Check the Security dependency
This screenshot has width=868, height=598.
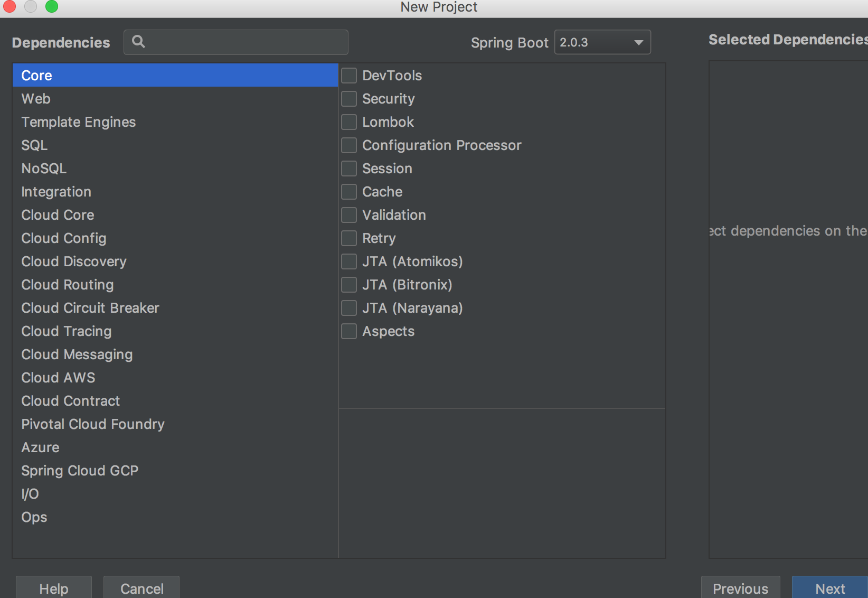coord(349,99)
